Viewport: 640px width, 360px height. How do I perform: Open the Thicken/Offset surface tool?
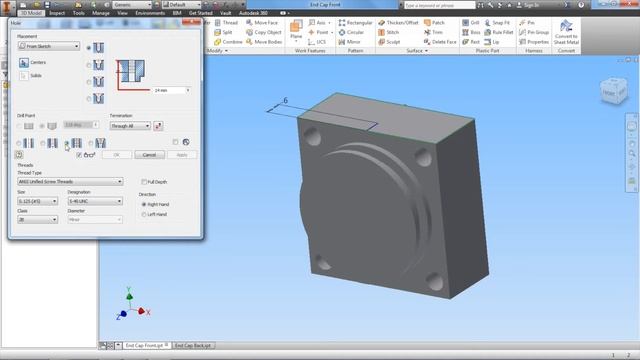pyautogui.click(x=398, y=23)
